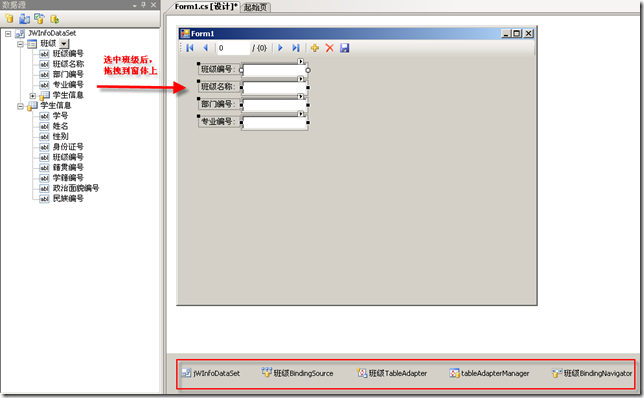644x398 pixels.
Task: Move to next record in Form1 navigator
Action: [281, 48]
